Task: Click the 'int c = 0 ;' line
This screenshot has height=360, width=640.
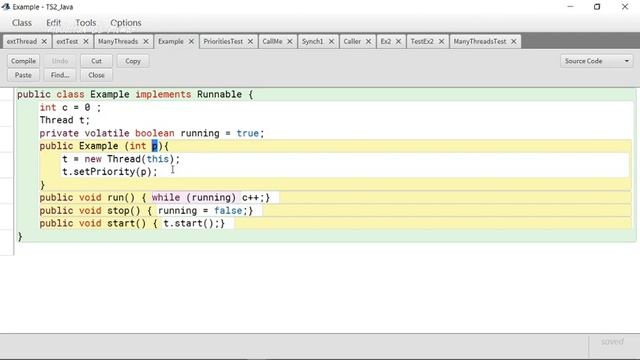Action: click(70, 107)
